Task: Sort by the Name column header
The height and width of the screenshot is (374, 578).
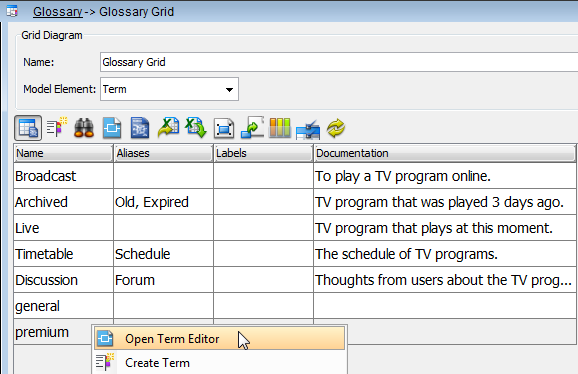Action: click(63, 153)
